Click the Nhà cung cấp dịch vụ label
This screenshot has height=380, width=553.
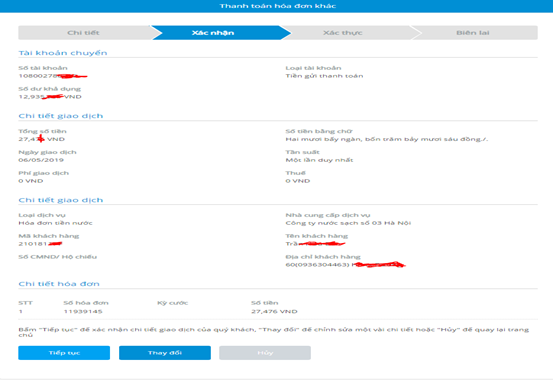328,215
